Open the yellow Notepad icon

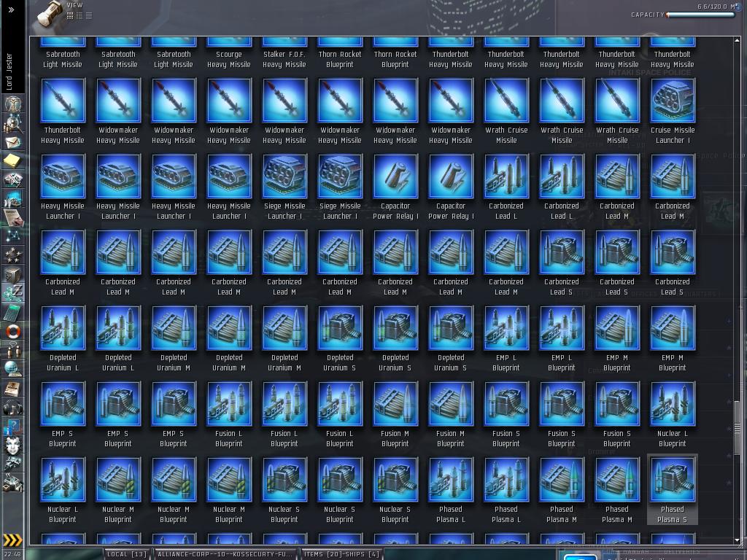(x=12, y=161)
